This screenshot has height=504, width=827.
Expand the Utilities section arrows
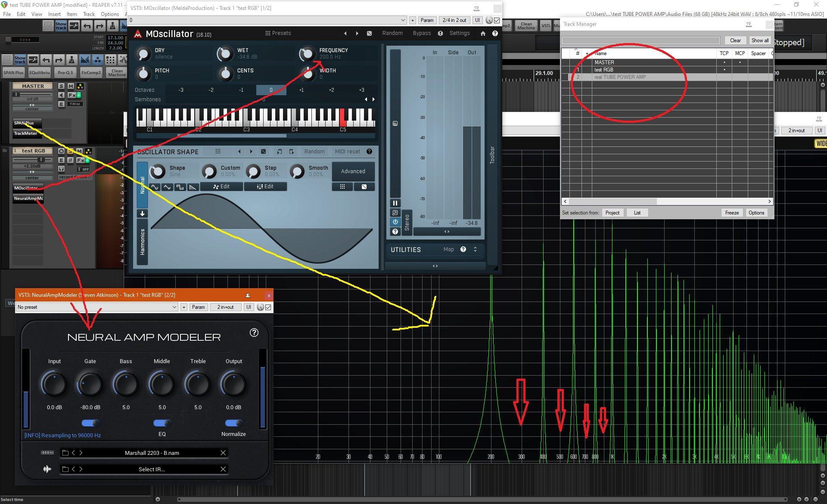(x=475, y=249)
